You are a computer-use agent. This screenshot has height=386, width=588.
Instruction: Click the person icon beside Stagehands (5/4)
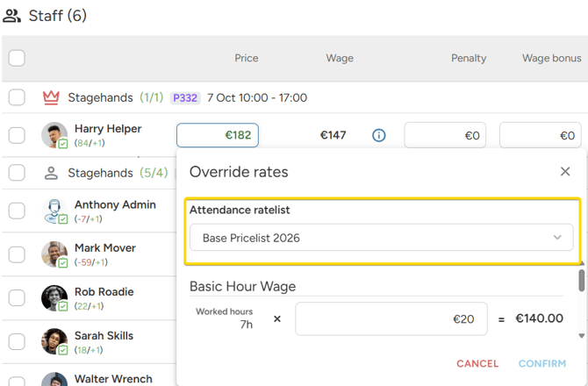click(x=51, y=173)
